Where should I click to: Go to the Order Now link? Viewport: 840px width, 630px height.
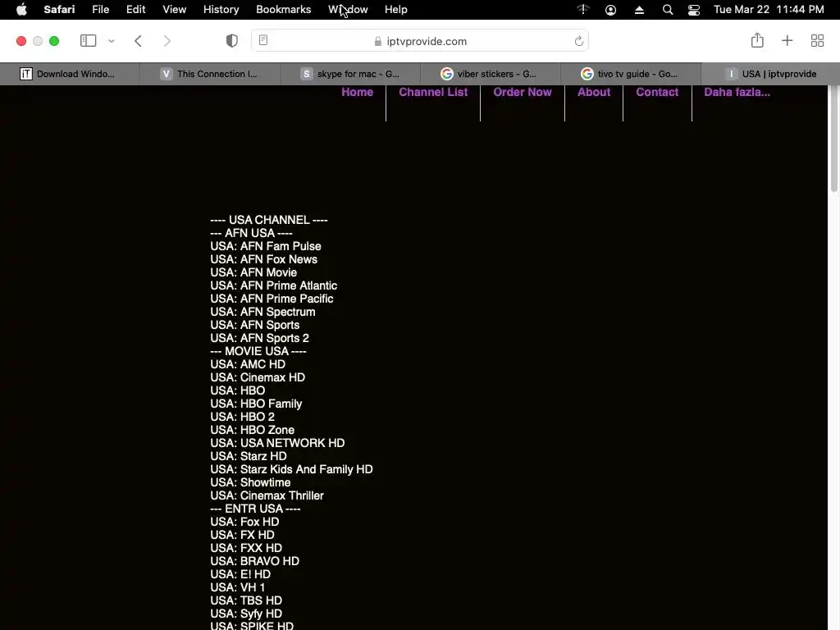click(523, 92)
